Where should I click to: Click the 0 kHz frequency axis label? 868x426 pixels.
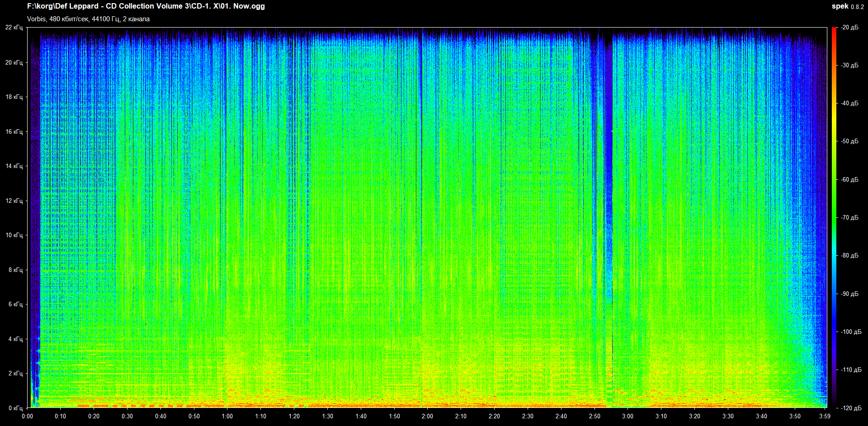(15, 408)
